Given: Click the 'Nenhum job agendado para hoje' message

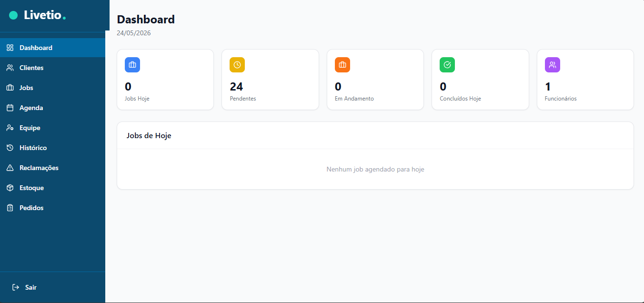Looking at the screenshot, I should click(375, 169).
